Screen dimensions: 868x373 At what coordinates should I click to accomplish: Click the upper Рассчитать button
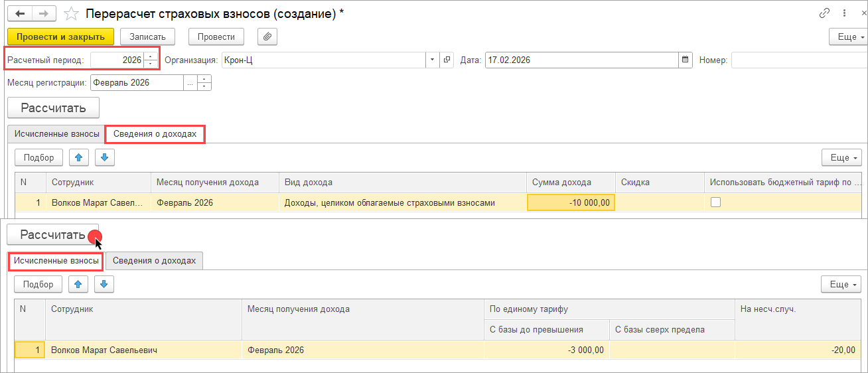[53, 108]
